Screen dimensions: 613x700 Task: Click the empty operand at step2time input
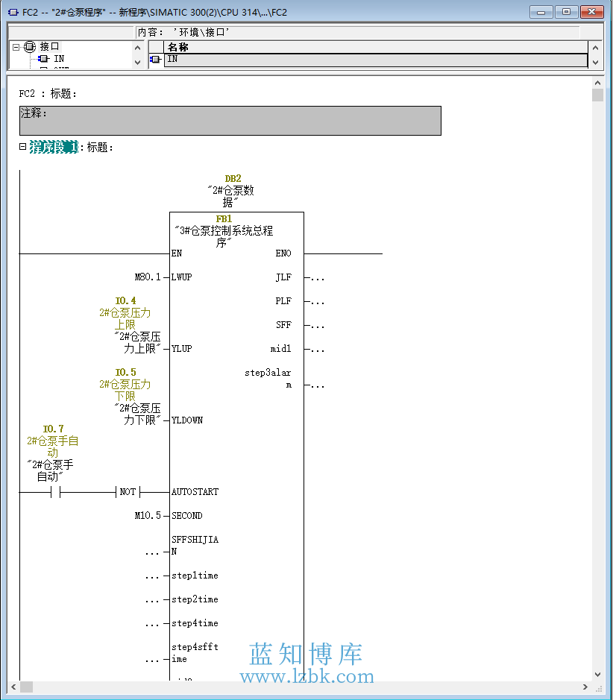[x=152, y=602]
